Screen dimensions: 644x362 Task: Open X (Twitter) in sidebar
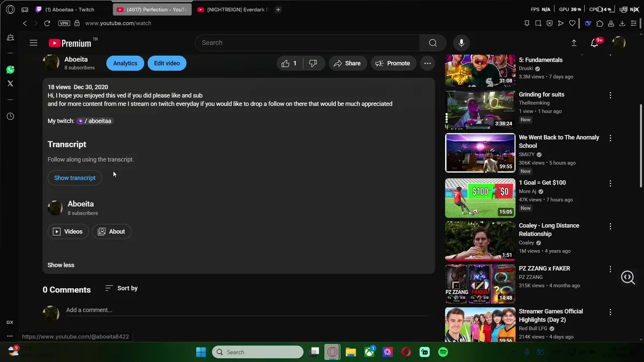click(10, 83)
